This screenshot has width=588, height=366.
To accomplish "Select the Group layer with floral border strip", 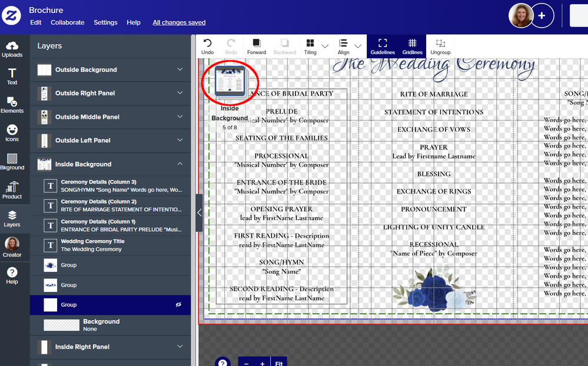I will pyautogui.click(x=110, y=285).
